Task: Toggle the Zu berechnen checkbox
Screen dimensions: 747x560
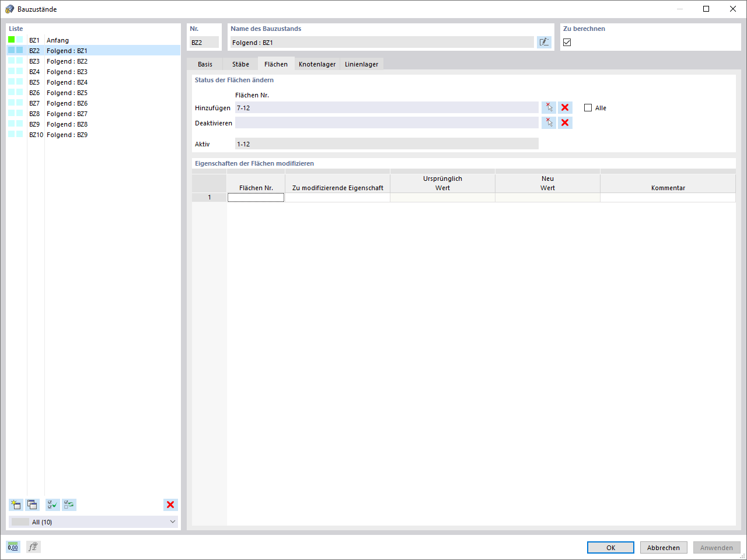Action: click(x=567, y=42)
